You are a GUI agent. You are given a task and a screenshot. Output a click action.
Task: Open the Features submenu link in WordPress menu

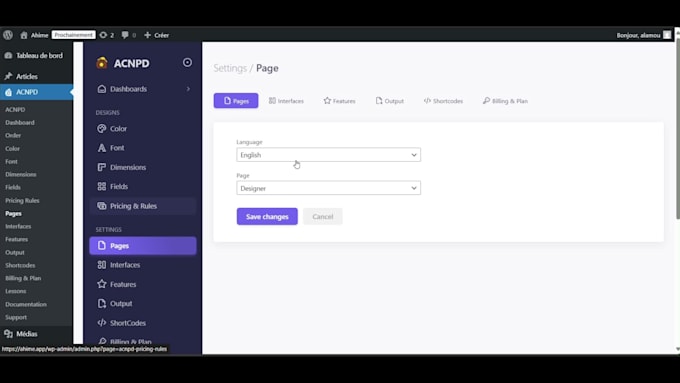16,239
